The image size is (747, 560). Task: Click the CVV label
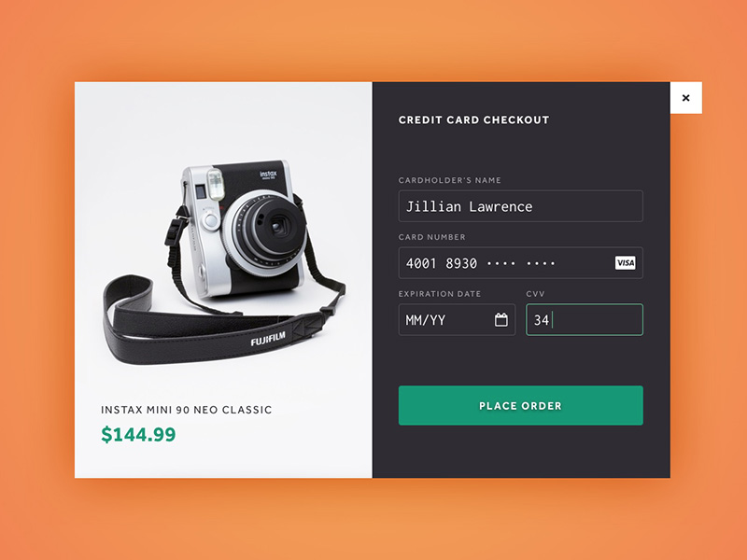point(535,294)
